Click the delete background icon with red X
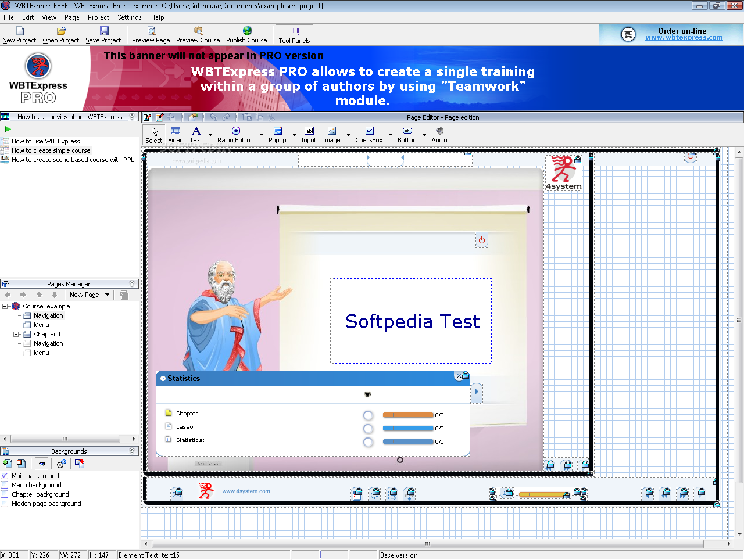This screenshot has height=560, width=744. pyautogui.click(x=21, y=463)
